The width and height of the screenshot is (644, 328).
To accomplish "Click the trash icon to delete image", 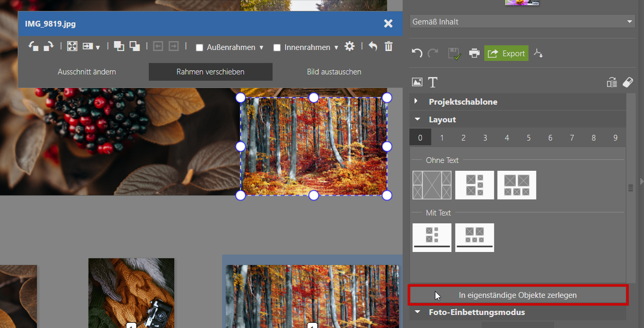I will pyautogui.click(x=389, y=47).
